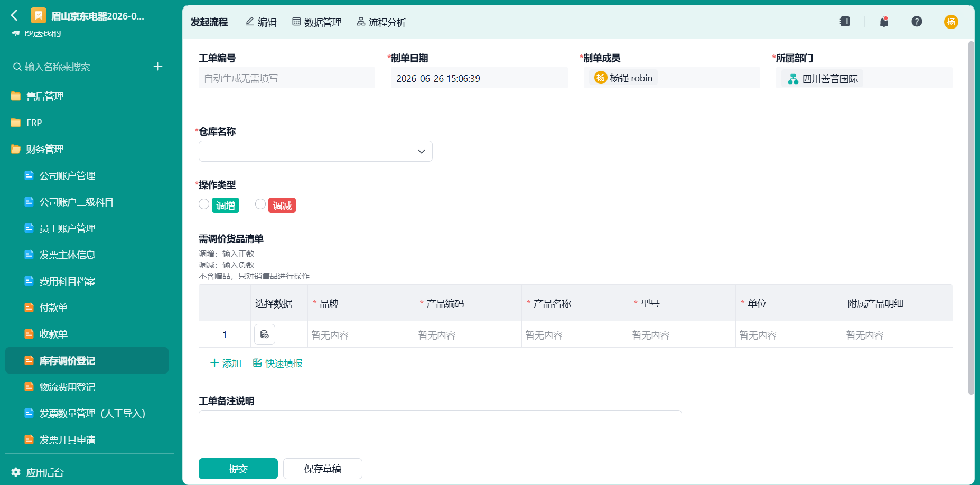
Task: Expand the ERP folder
Action: tap(87, 123)
